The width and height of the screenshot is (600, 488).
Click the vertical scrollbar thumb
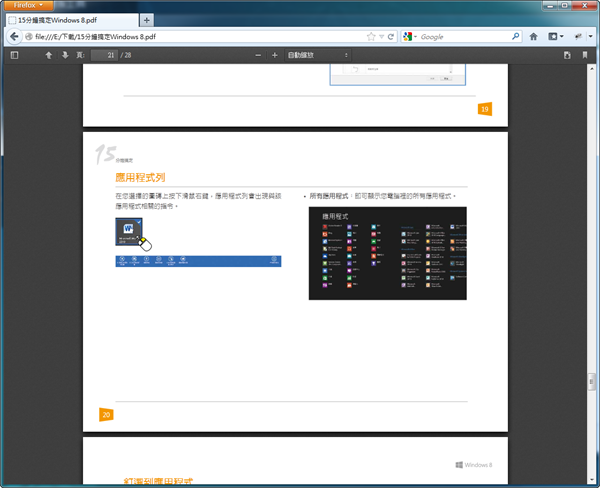[592, 382]
